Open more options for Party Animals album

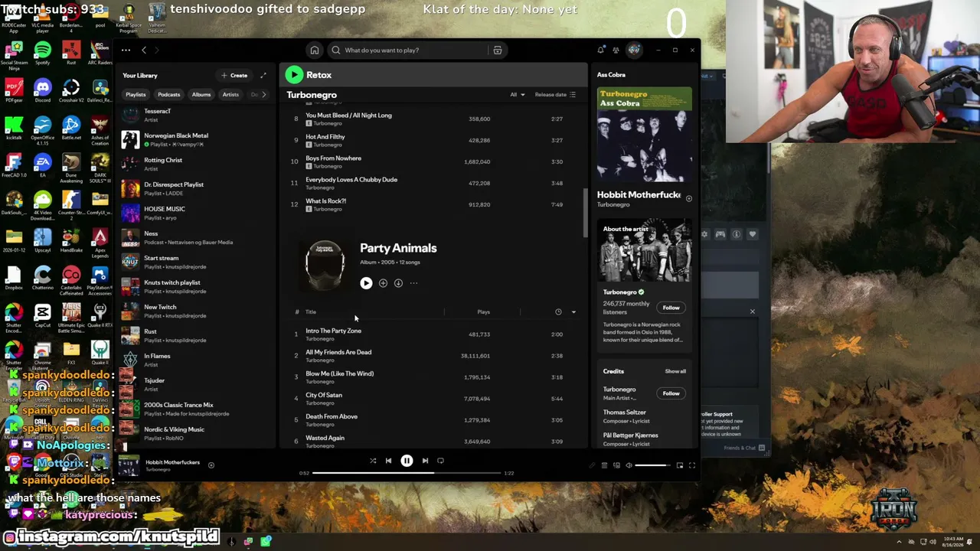pyautogui.click(x=413, y=283)
